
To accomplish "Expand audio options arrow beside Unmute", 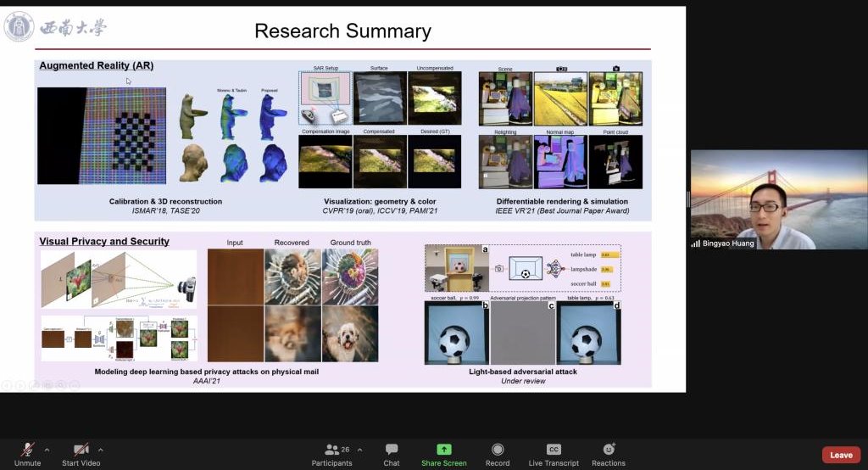I will tap(47, 450).
